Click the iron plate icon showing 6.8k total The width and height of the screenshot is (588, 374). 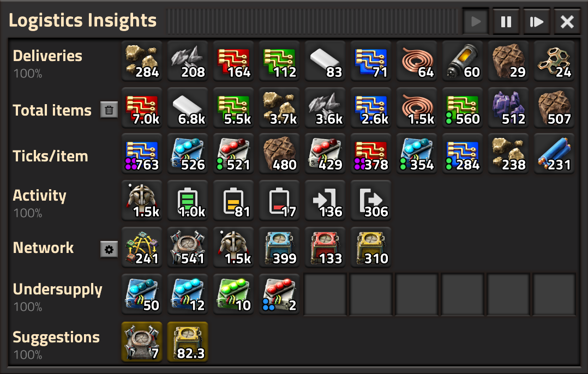pyautogui.click(x=188, y=108)
